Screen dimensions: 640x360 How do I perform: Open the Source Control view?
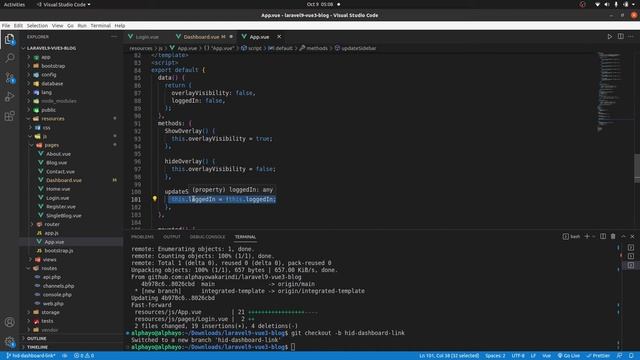coord(9,78)
